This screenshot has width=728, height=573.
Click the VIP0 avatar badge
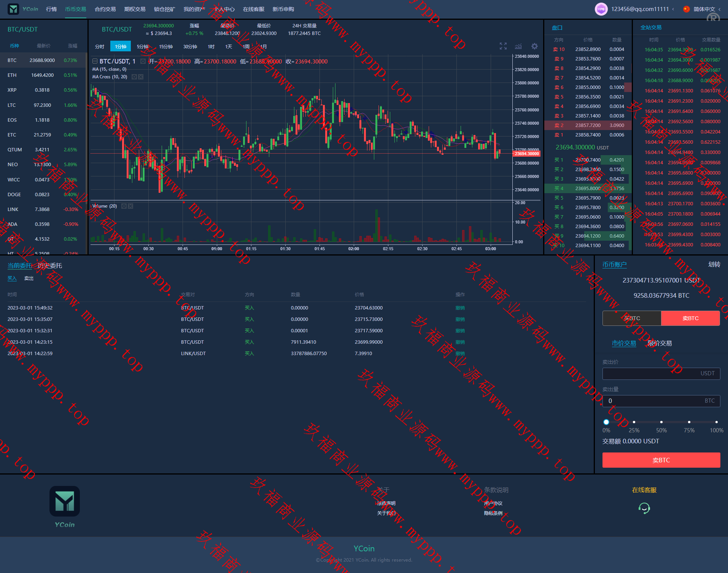click(601, 9)
